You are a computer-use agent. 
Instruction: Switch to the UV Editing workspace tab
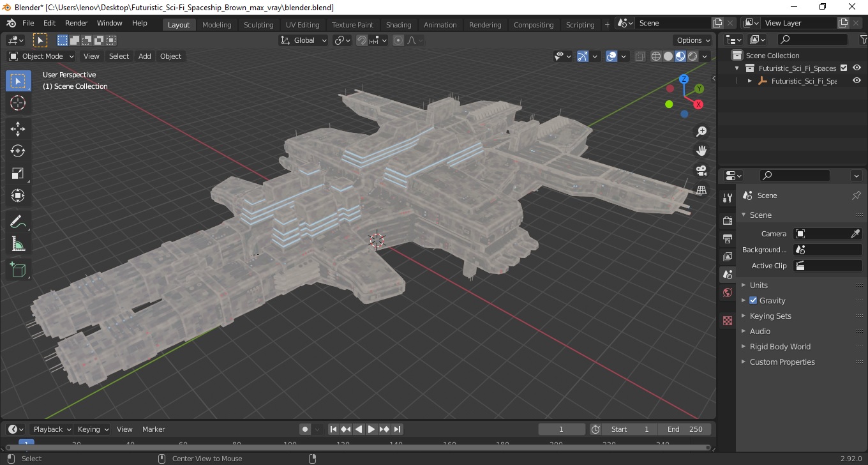303,25
